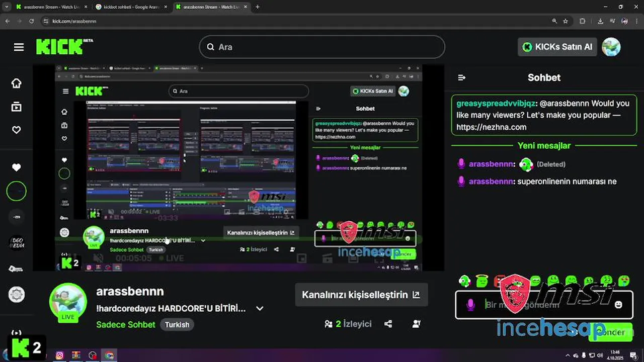This screenshot has width=644, height=362.
Task: Open the browser downloads icon
Action: 600,21
